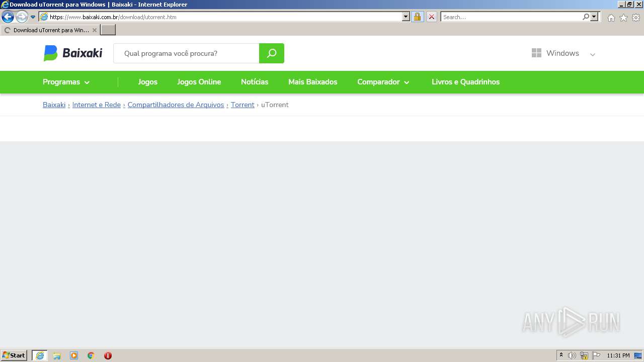Click the address bar URL field
This screenshot has width=644, height=362.
click(220, 17)
